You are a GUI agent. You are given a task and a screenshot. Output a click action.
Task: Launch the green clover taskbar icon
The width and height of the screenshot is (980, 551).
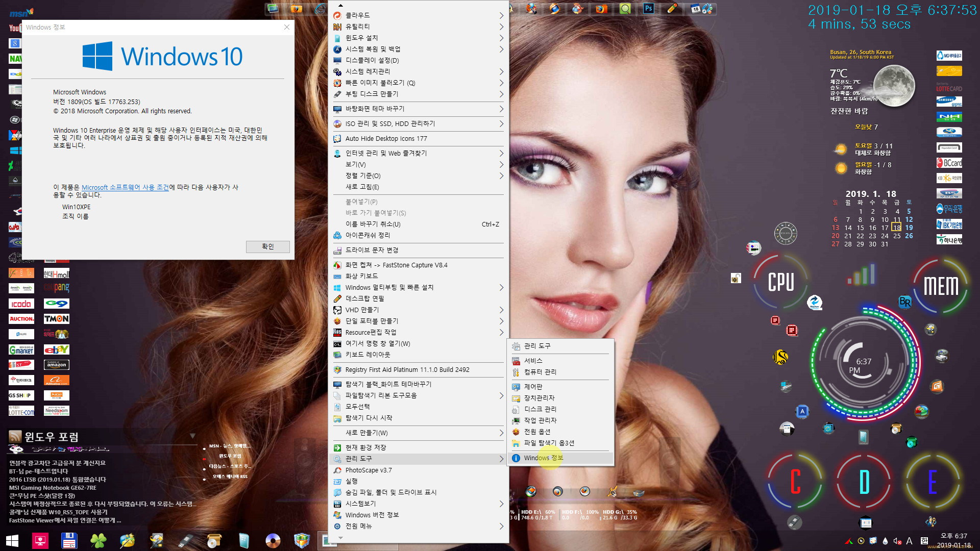click(x=99, y=540)
